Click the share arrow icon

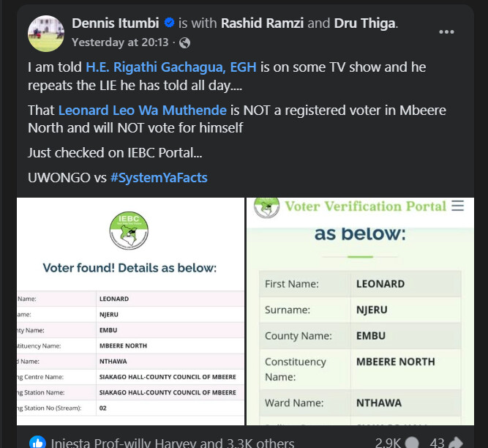coord(456,443)
